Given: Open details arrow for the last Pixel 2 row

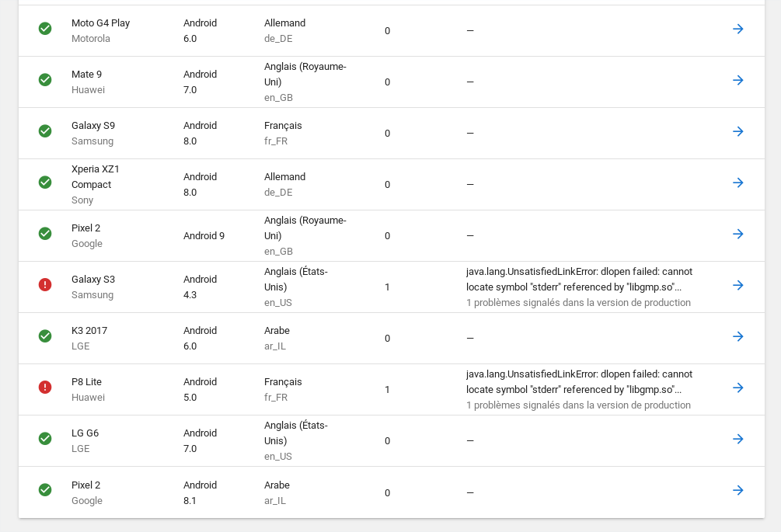Looking at the screenshot, I should (737, 490).
